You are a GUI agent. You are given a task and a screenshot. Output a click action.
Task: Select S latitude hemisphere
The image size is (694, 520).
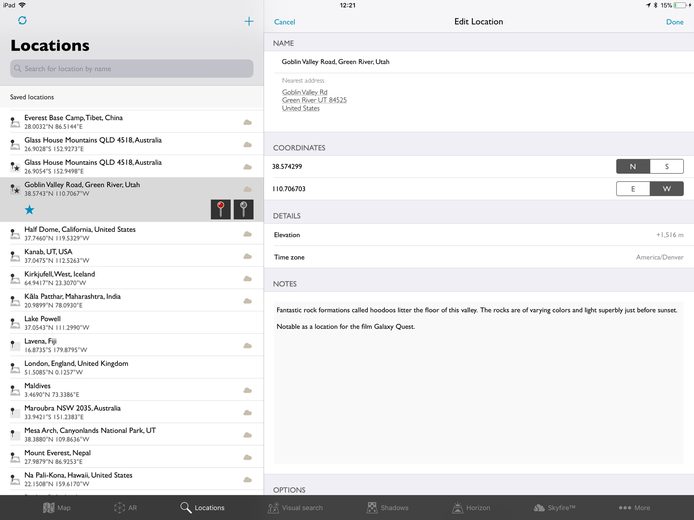pos(667,166)
